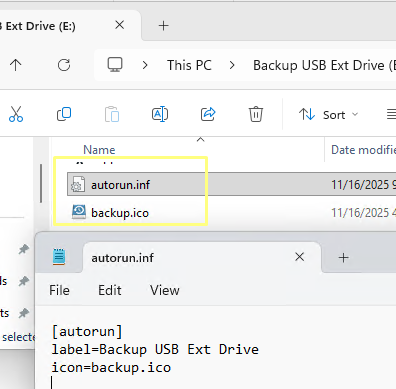The image size is (396, 389).
Task: Click Backup USB Ext Drive breadcrumb segment
Action: coord(324,65)
